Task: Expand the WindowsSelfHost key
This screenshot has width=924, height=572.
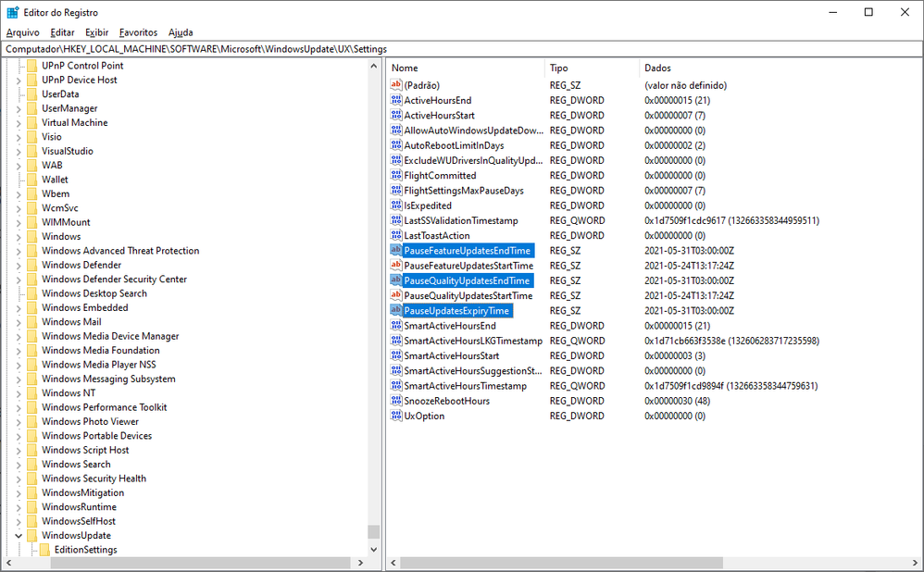Action: click(x=19, y=521)
